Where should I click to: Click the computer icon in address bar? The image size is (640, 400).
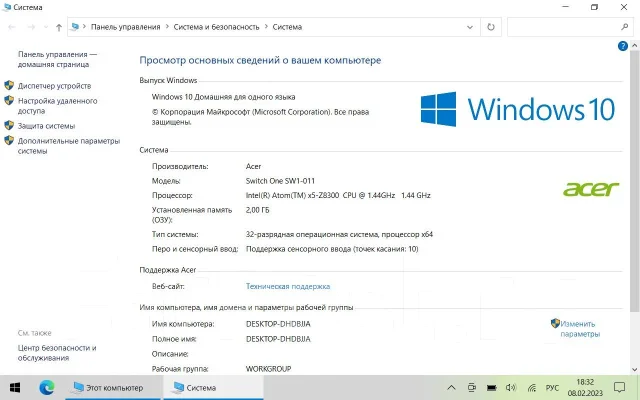tap(75, 27)
